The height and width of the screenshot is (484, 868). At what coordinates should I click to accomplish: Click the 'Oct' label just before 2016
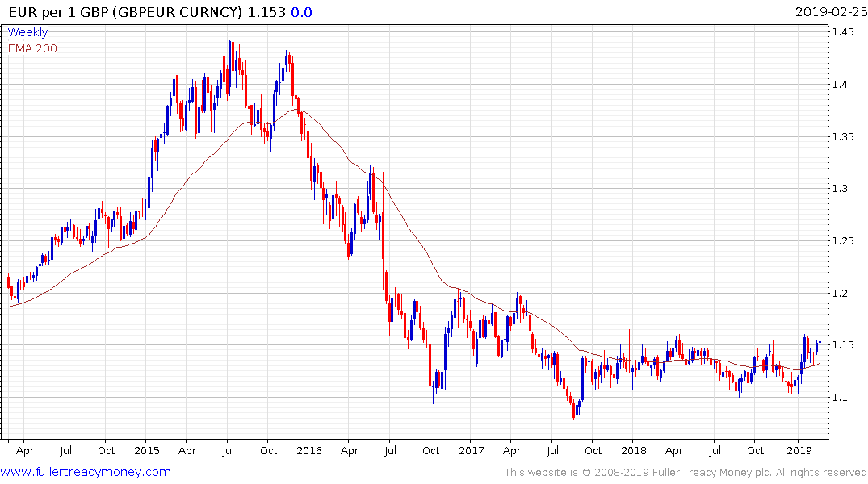pos(269,451)
